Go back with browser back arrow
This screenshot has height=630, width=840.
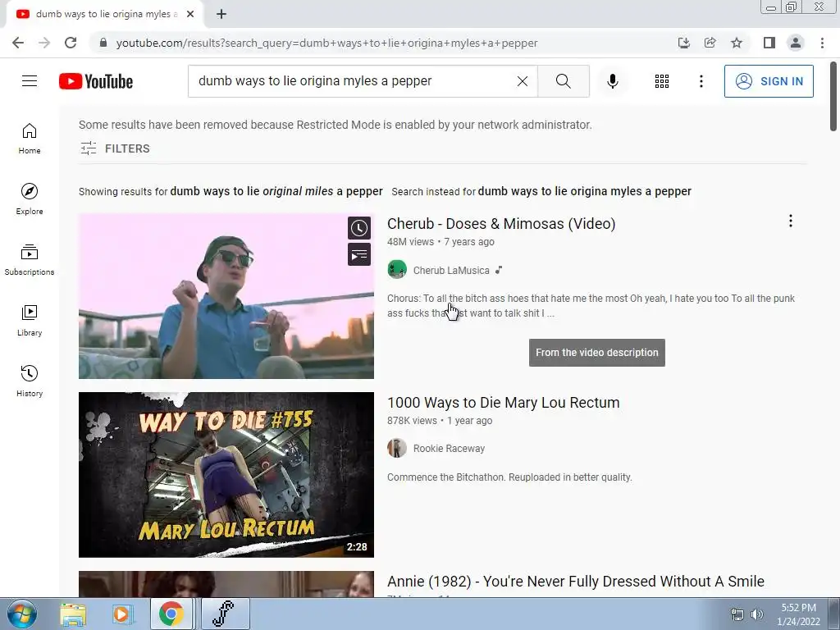pyautogui.click(x=18, y=43)
